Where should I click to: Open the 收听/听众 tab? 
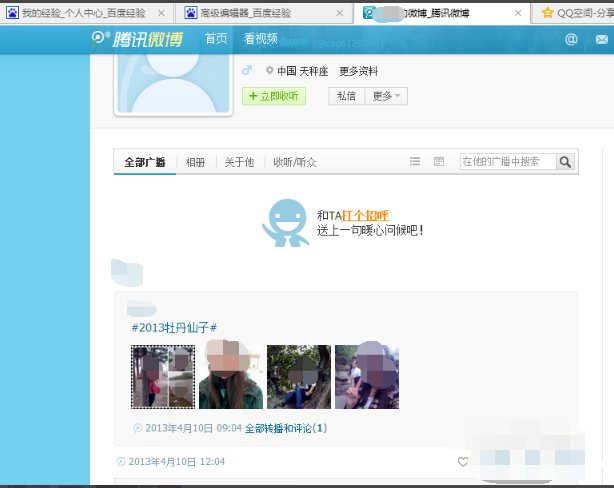295,162
